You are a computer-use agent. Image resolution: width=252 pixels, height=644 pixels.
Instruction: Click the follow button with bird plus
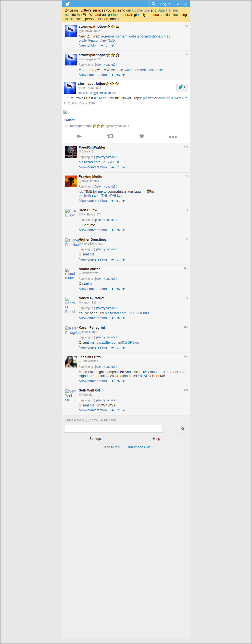[182, 87]
